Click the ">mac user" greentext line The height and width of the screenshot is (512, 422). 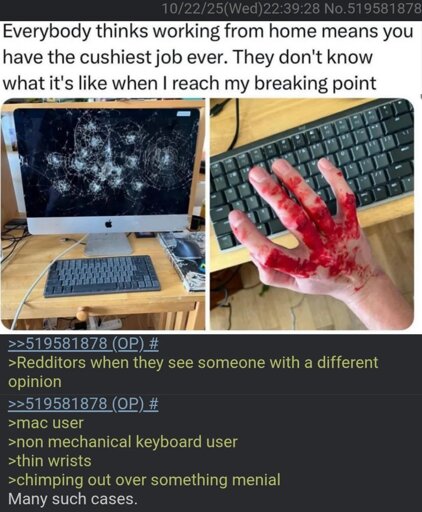46,423
